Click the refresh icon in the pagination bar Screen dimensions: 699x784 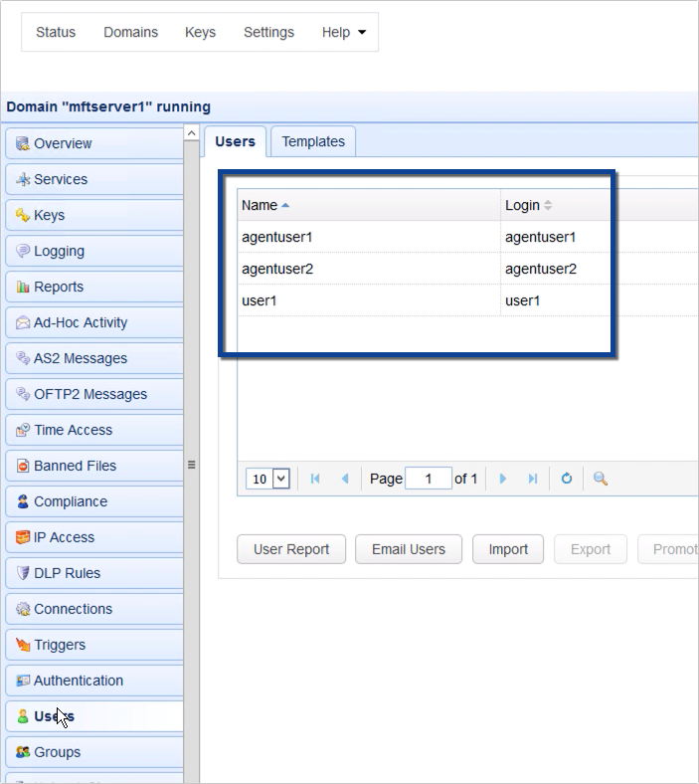(x=567, y=479)
